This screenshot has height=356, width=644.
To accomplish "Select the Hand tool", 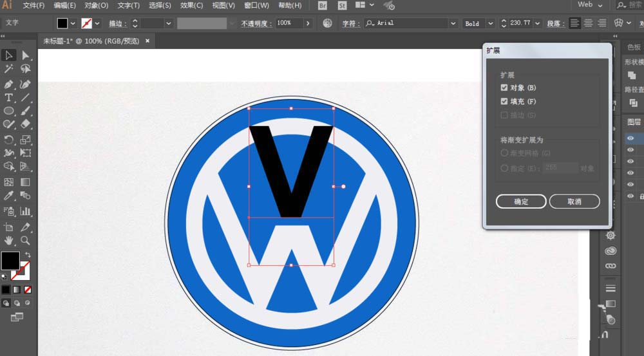I will pyautogui.click(x=9, y=240).
